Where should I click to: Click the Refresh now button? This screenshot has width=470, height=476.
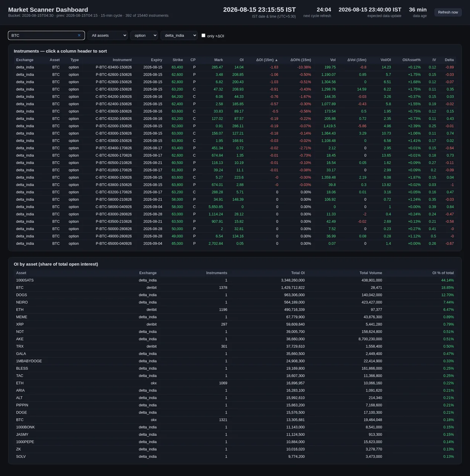coord(448,12)
